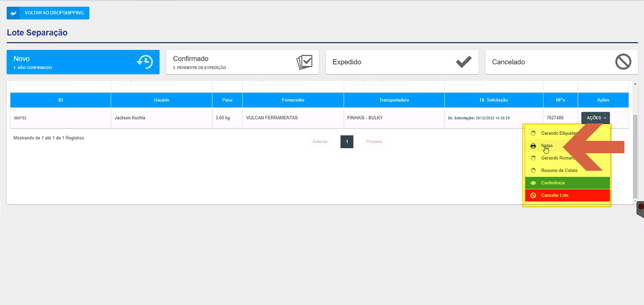Viewport: 644px width, 305px height.
Task: Click the Próximo pagination link
Action: coord(374,141)
